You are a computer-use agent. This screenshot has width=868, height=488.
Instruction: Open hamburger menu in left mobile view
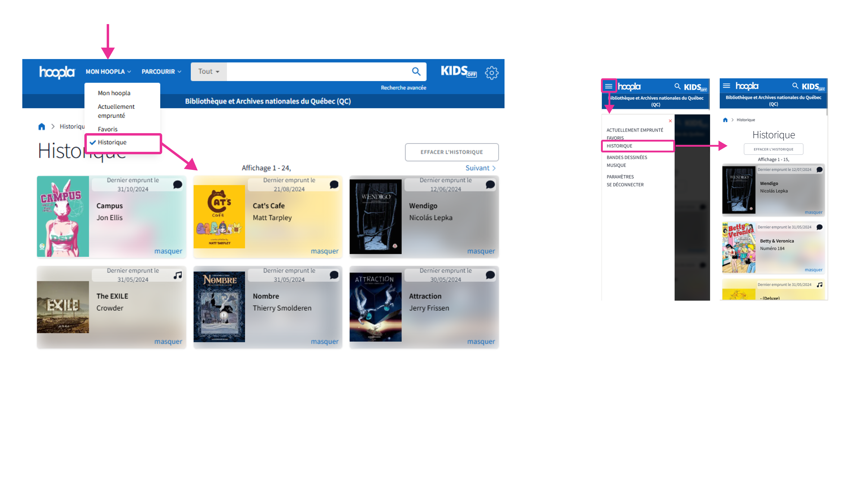pyautogui.click(x=609, y=86)
